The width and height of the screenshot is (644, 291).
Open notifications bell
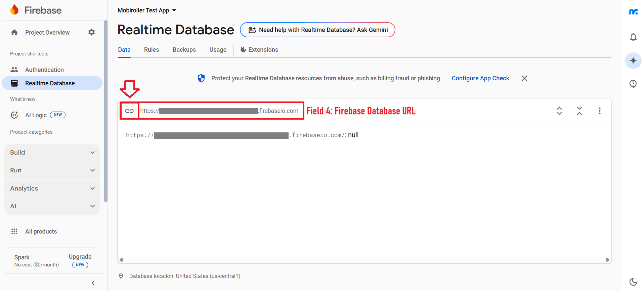coord(633,37)
